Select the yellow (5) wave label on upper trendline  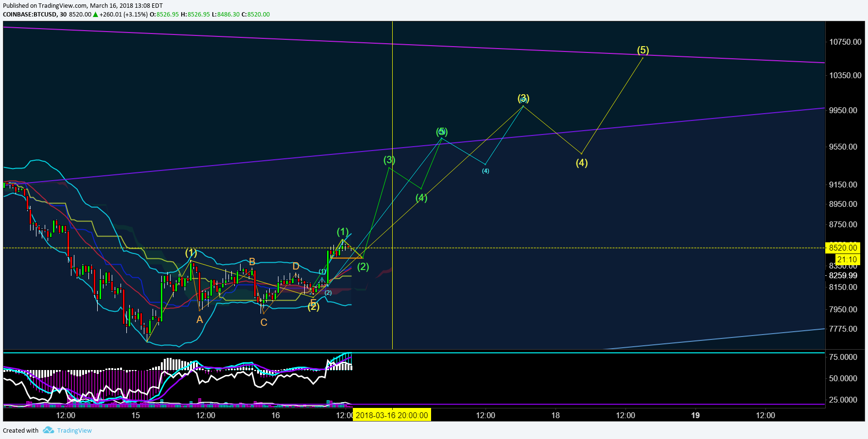click(643, 50)
